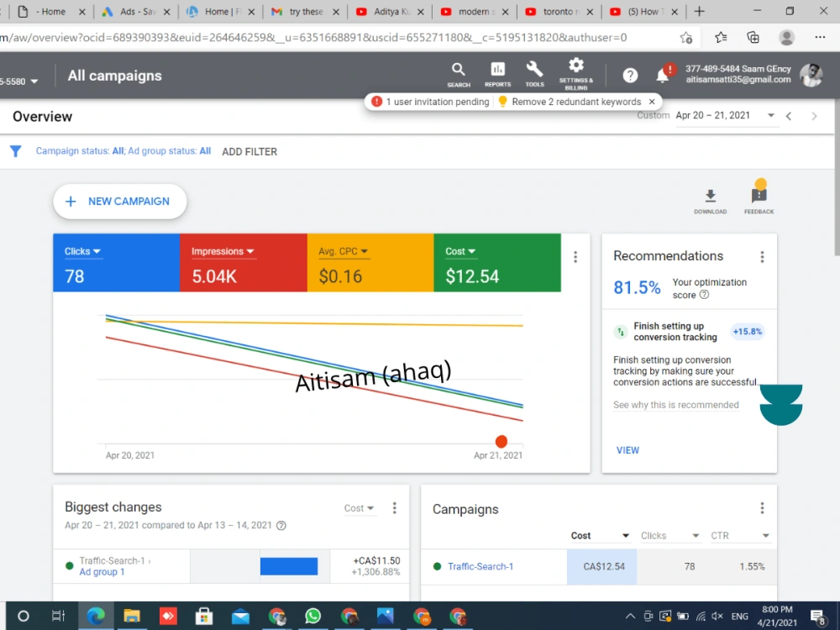Go to previous date range arrow
This screenshot has height=630, width=840.
point(789,116)
